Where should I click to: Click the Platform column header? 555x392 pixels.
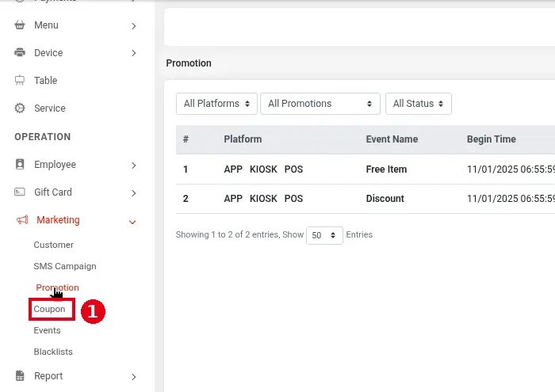click(243, 139)
